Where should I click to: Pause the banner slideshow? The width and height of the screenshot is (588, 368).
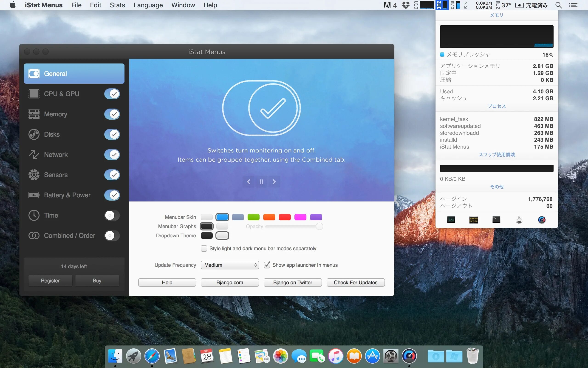tap(261, 182)
